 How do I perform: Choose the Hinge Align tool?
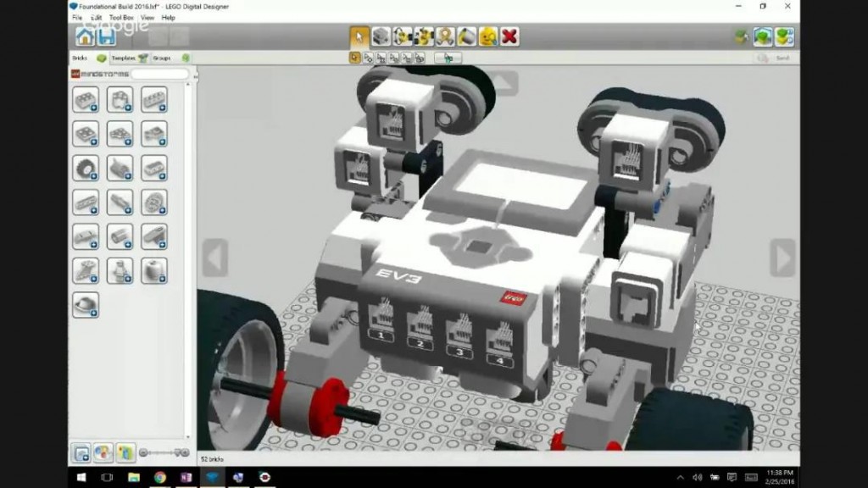(424, 37)
